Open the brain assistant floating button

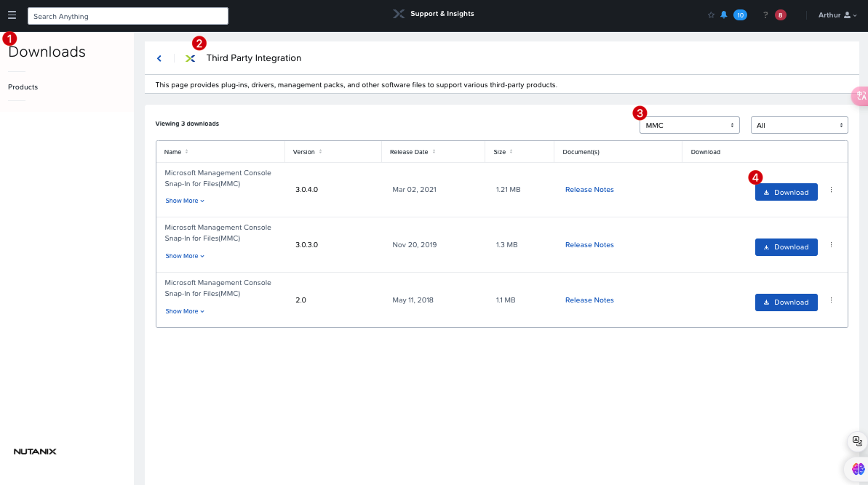858,469
